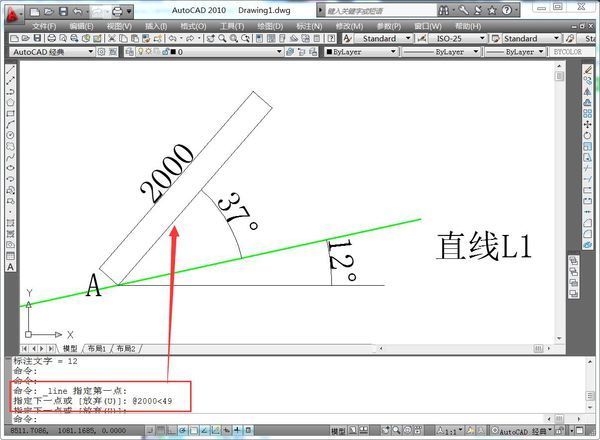Toggle the layer on/off lightbulb icon
Viewport: 600px width, 440px height.
(140, 51)
